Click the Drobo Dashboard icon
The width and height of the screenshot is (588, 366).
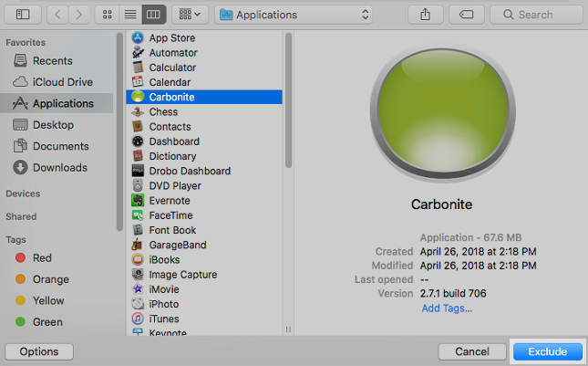coord(138,171)
